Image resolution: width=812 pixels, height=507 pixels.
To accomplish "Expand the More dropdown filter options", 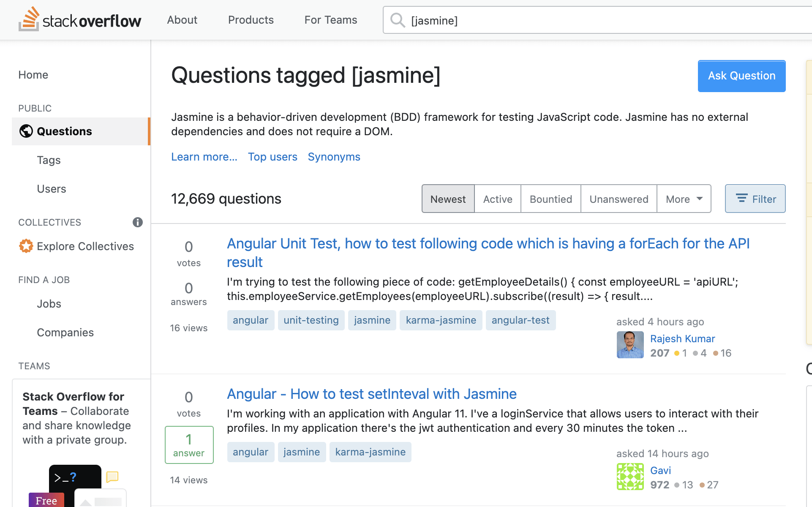I will 684,199.
